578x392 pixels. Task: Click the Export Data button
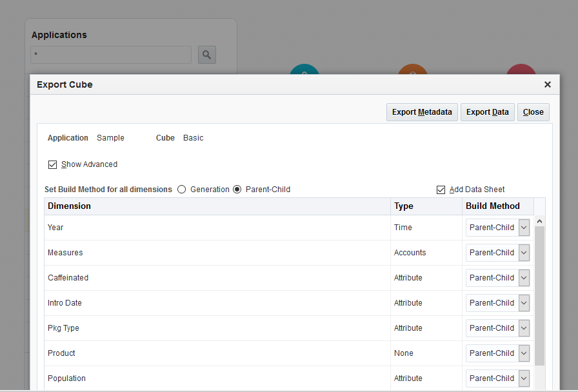click(487, 112)
